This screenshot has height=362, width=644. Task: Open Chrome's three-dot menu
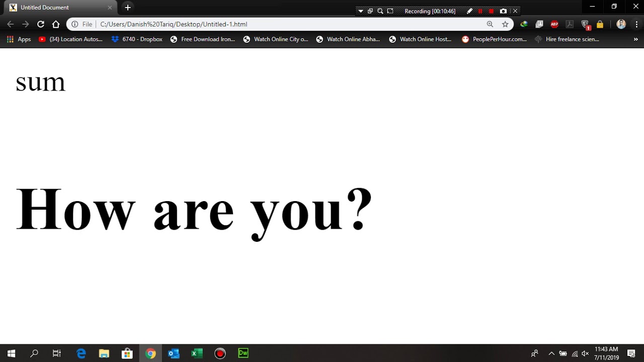[636, 24]
